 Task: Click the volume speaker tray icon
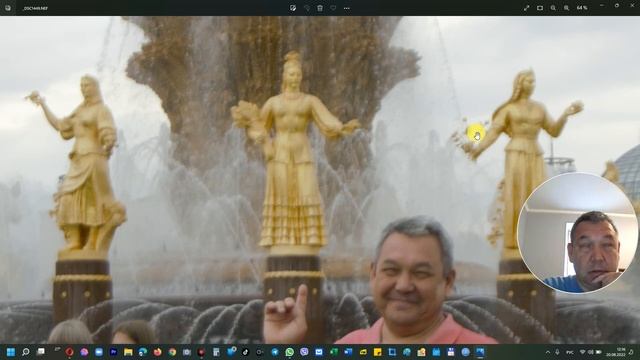pyautogui.click(x=591, y=352)
